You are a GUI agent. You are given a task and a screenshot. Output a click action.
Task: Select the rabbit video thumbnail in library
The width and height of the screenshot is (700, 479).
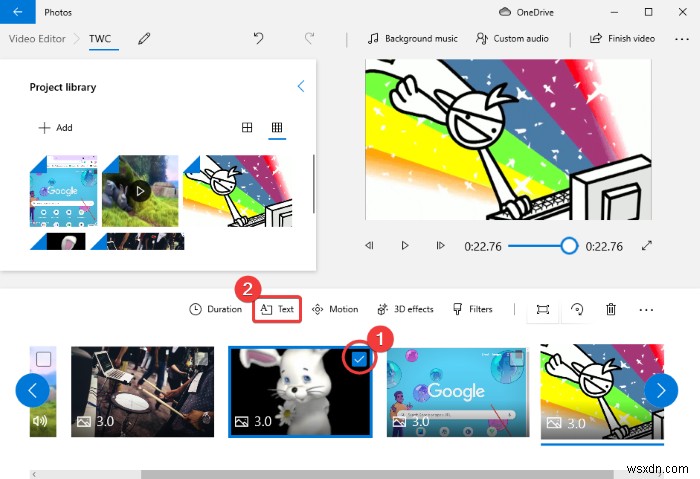pyautogui.click(x=140, y=191)
